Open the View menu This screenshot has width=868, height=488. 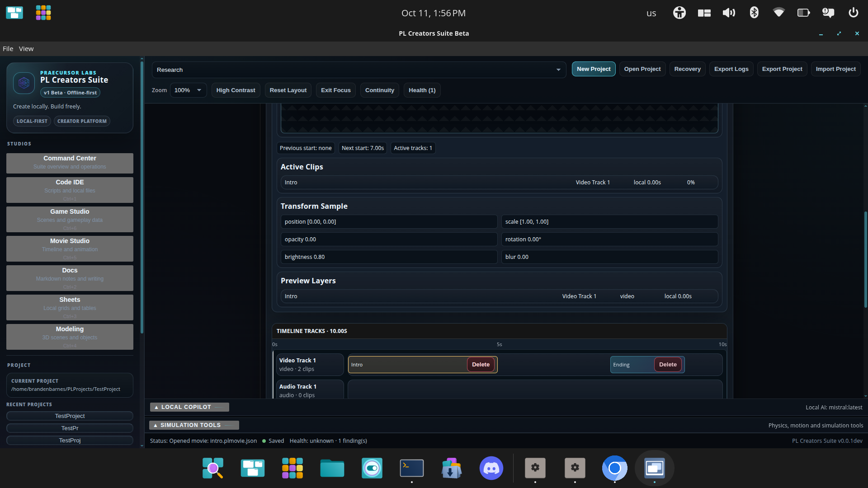tap(26, 49)
